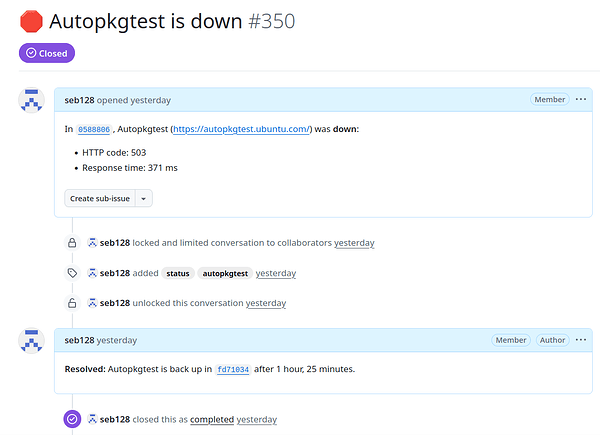Click the tag label icon in timeline
Screen dimensions: 600x435
(x=72, y=273)
